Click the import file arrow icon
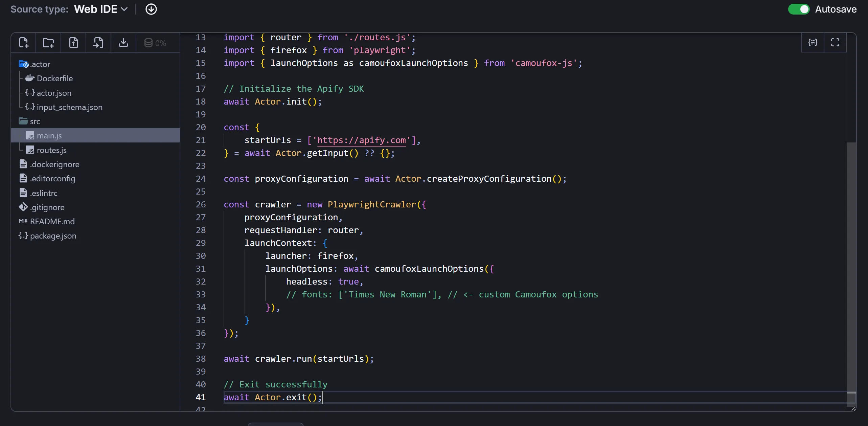Viewport: 868px width, 426px height. point(98,43)
